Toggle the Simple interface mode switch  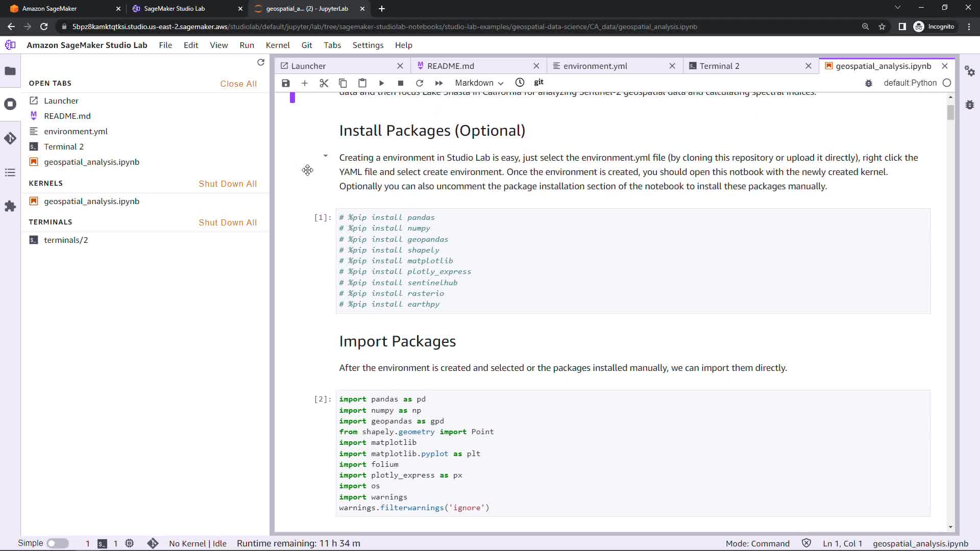point(58,543)
